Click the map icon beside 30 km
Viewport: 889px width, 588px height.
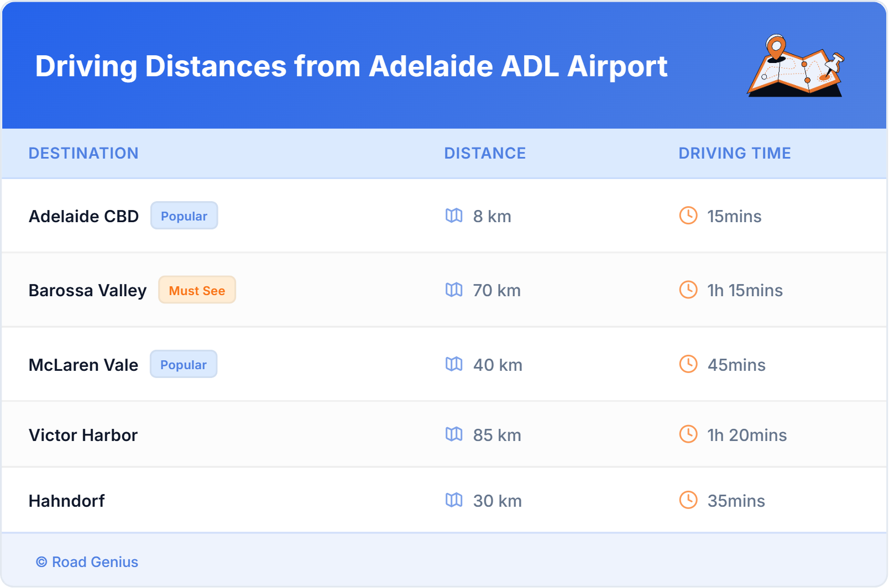point(454,500)
